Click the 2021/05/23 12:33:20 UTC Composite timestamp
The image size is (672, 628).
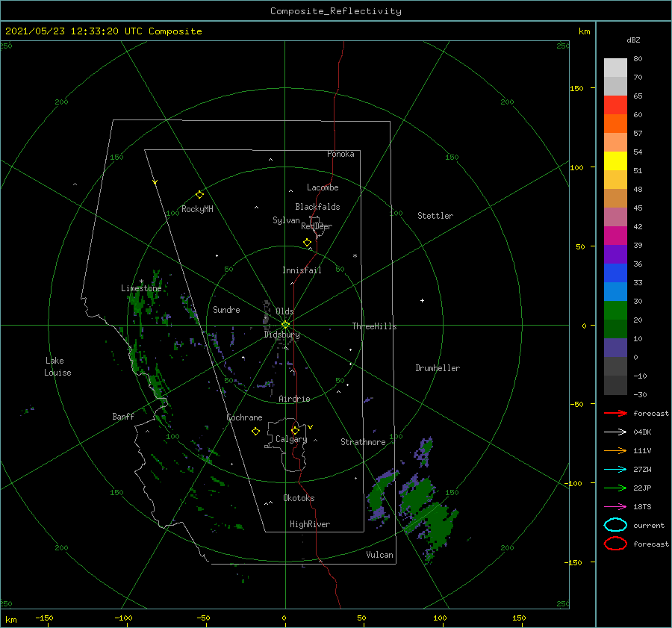click(104, 31)
